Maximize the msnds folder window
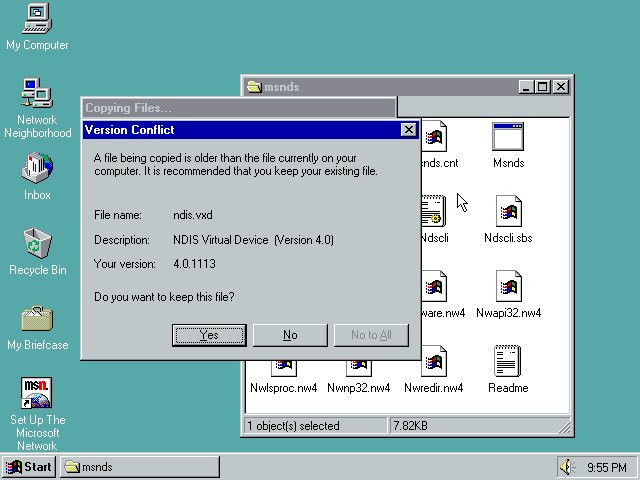The image size is (640, 480). pos(543,87)
